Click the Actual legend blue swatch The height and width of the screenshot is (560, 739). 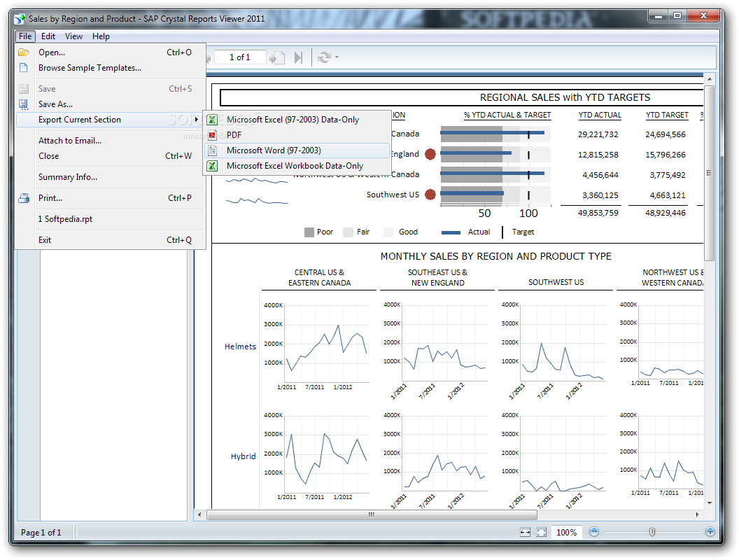(451, 232)
